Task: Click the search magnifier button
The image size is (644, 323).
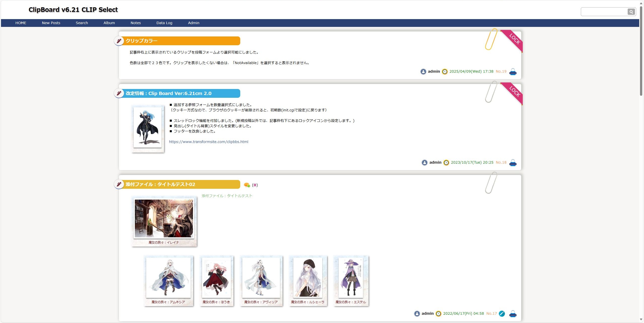Action: [x=631, y=12]
